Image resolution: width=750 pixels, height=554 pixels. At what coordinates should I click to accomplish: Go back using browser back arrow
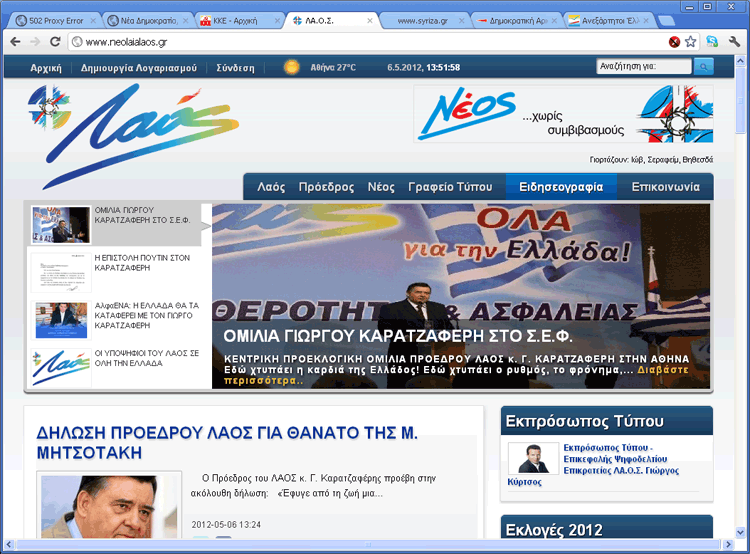(x=15, y=42)
